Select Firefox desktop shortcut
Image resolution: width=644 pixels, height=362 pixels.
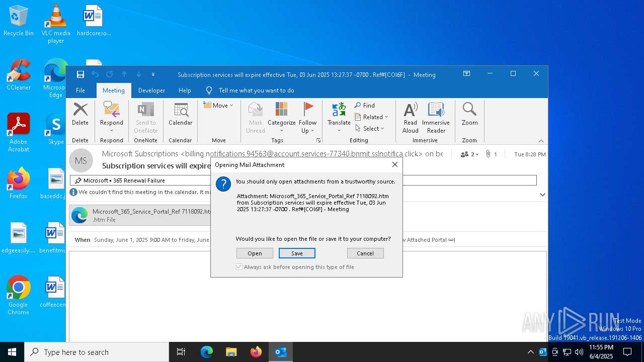tap(19, 183)
